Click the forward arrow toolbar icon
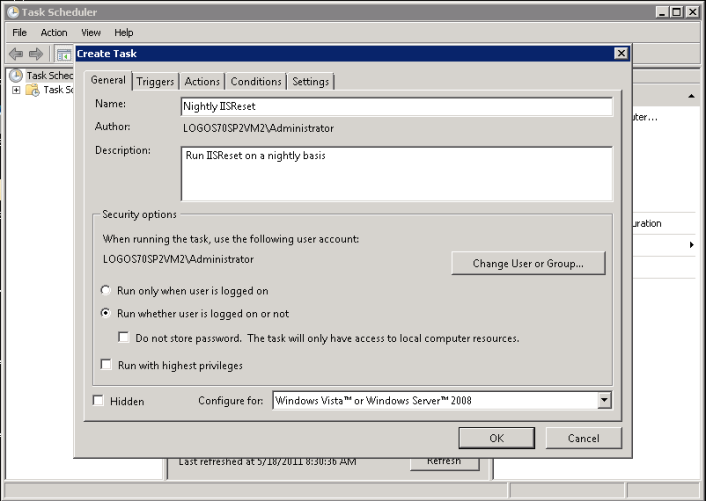 click(x=36, y=53)
